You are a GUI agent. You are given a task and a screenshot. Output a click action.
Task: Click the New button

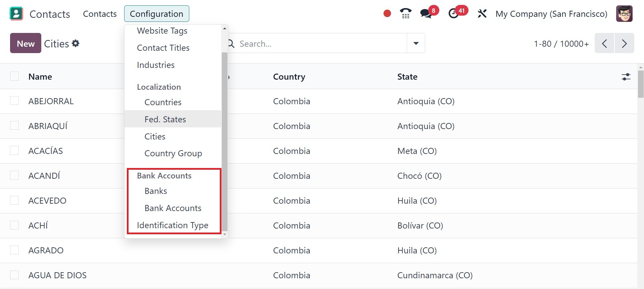click(26, 43)
